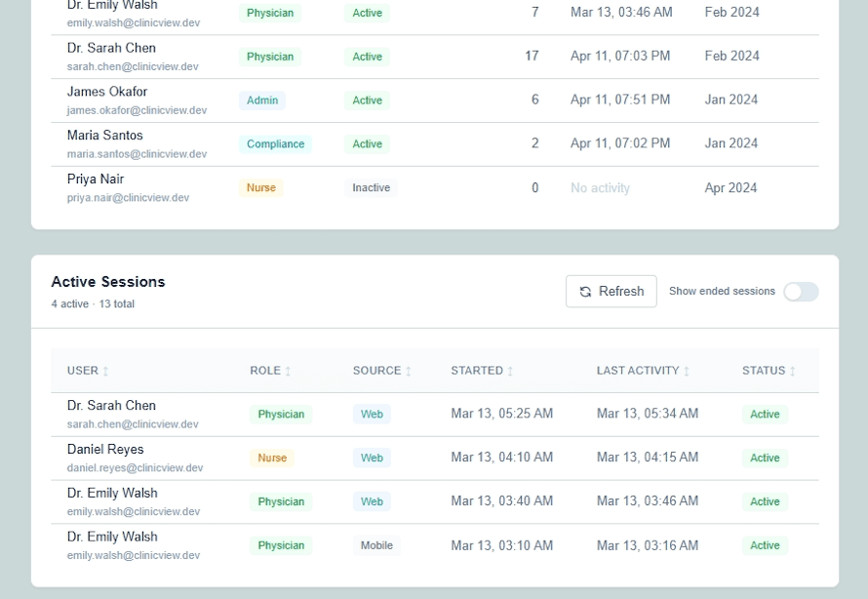Select the Mobile source badge for Dr. Emily Walsh
The image size is (868, 599).
(x=376, y=545)
